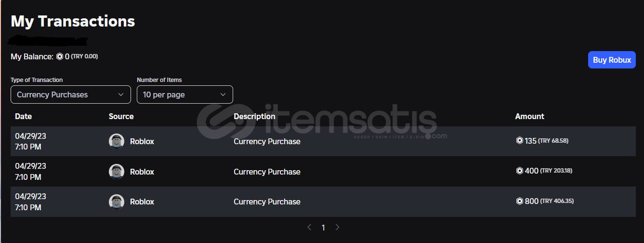Click the Roblox avatar in the 135 Robux row

117,141
